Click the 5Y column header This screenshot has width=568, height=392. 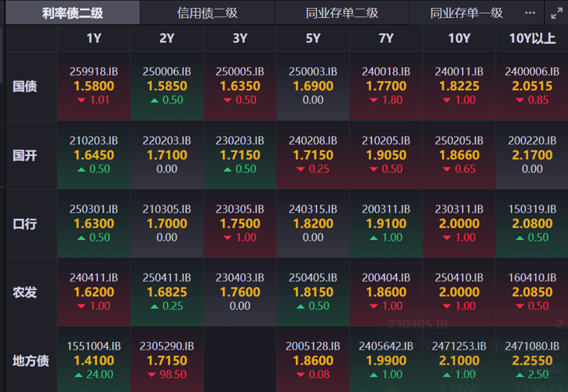pyautogui.click(x=313, y=38)
